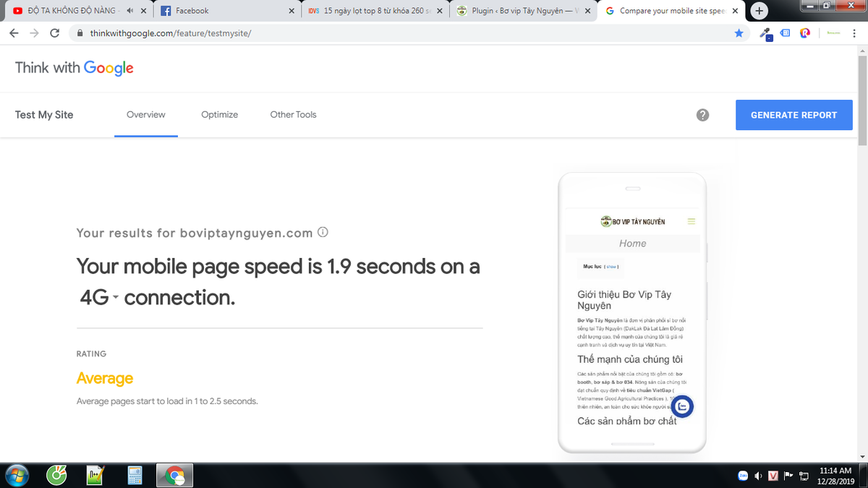
Task: Click the info icon next to boviptaynguyen.com
Action: pyautogui.click(x=323, y=233)
